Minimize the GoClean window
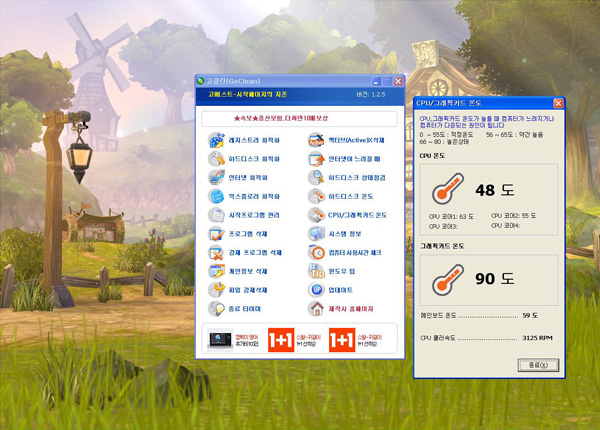This screenshot has height=430, width=600. [377, 81]
